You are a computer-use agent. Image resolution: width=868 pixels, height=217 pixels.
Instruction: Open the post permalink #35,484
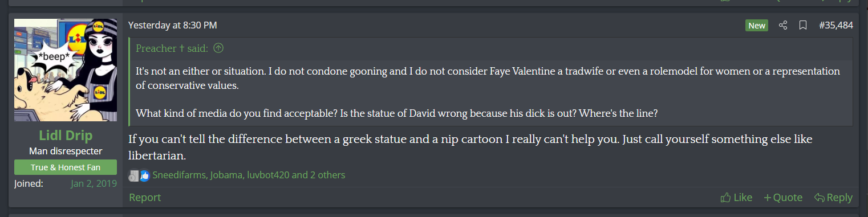[x=835, y=26]
